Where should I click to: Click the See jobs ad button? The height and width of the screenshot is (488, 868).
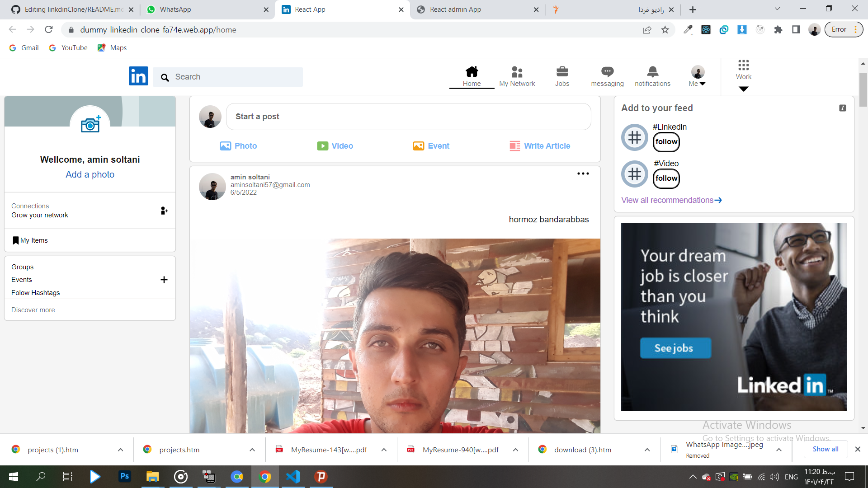coord(675,348)
